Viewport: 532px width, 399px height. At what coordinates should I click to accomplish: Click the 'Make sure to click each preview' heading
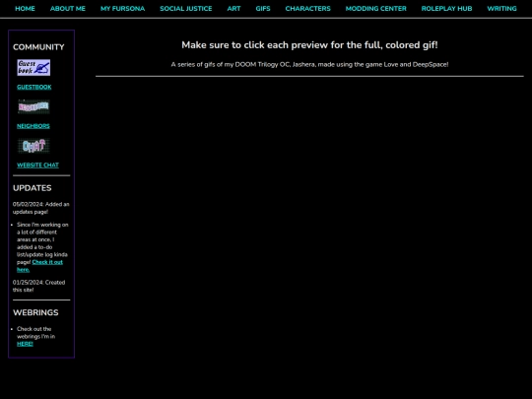point(309,45)
